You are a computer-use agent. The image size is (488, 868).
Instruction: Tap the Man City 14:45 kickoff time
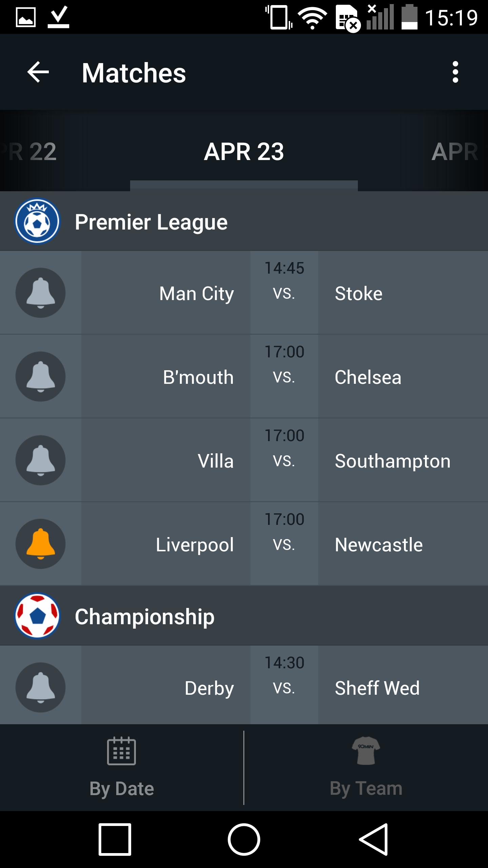(x=284, y=268)
